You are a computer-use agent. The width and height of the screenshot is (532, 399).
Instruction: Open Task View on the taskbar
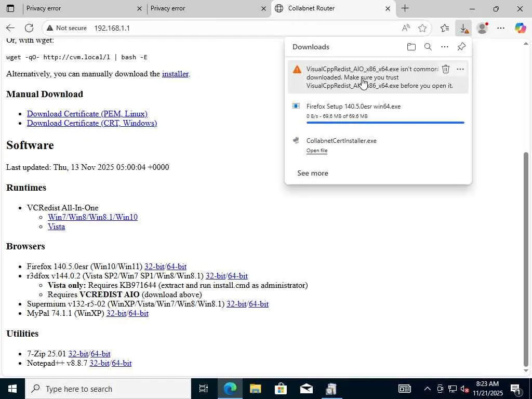click(x=204, y=389)
